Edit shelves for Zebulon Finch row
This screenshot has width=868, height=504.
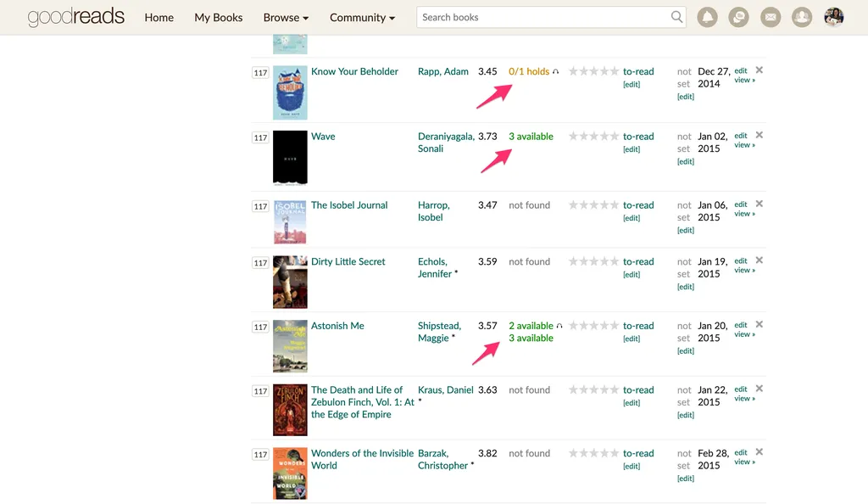point(631,403)
